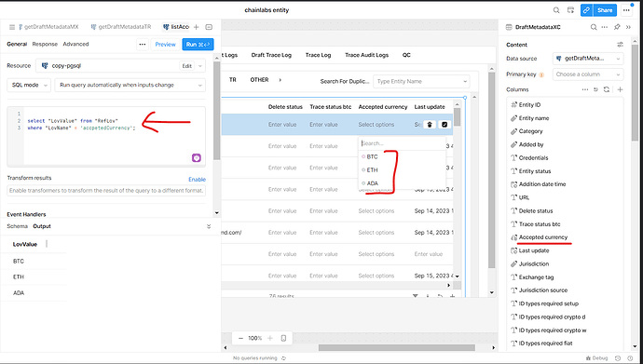This screenshot has width=643, height=364.
Task: Click the query panel vertical scrollbar
Action: [217, 111]
